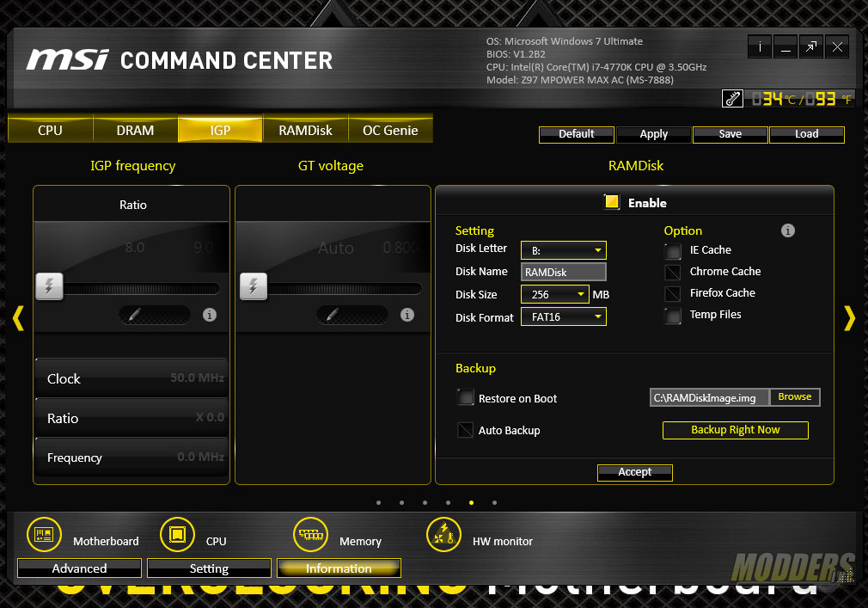The height and width of the screenshot is (608, 868).
Task: Click the Load profile button
Action: pos(807,134)
